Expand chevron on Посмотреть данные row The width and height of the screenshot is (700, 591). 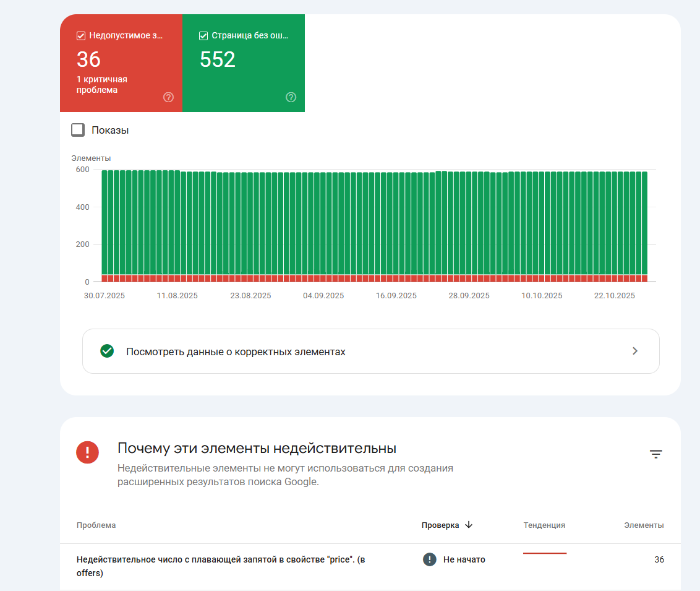pos(635,351)
